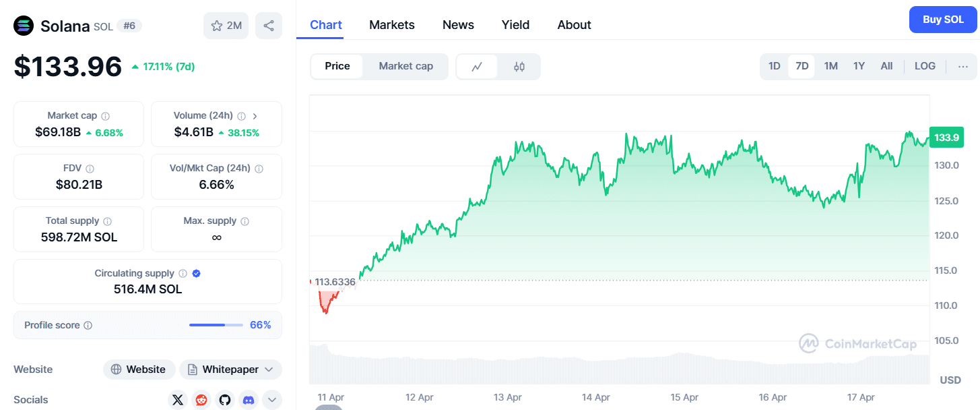Open the News tab
The height and width of the screenshot is (410, 980).
458,25
